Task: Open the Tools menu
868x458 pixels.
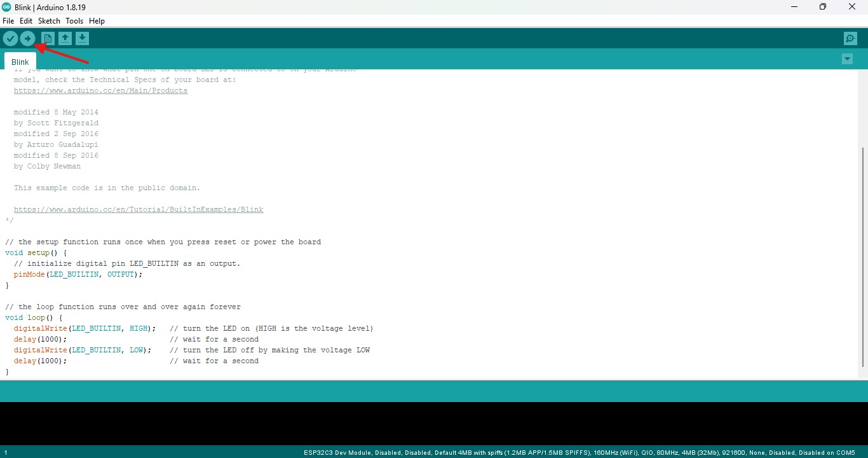Action: tap(74, 21)
